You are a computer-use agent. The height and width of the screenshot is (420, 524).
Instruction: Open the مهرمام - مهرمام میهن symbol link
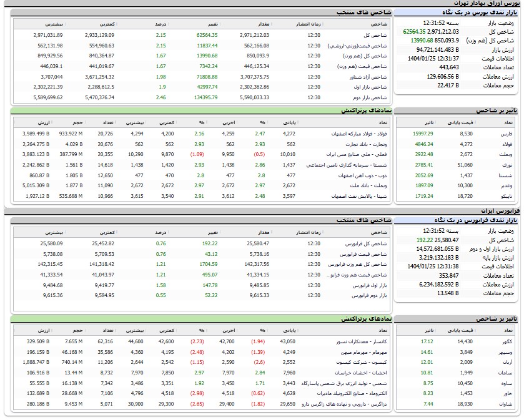pos(363,352)
